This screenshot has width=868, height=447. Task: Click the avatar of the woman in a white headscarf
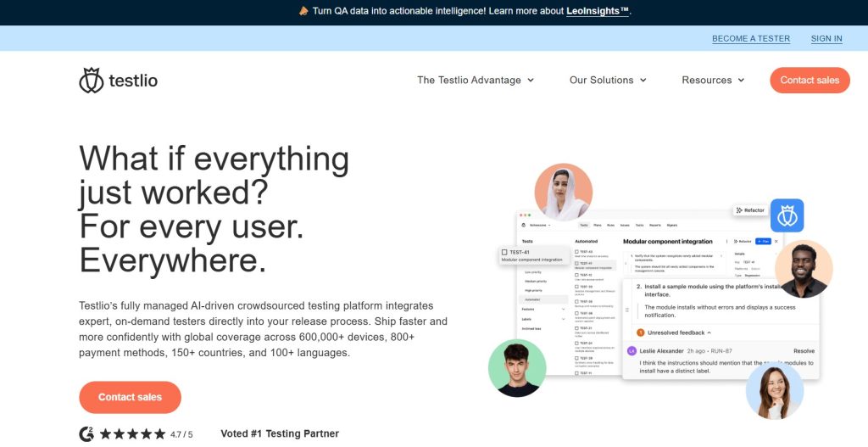[564, 193]
